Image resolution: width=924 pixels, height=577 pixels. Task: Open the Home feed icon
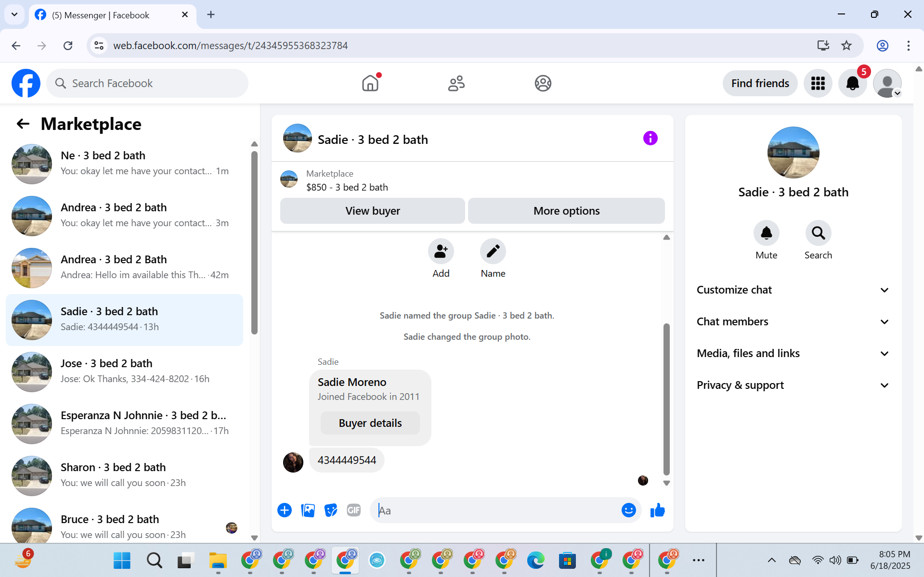370,83
